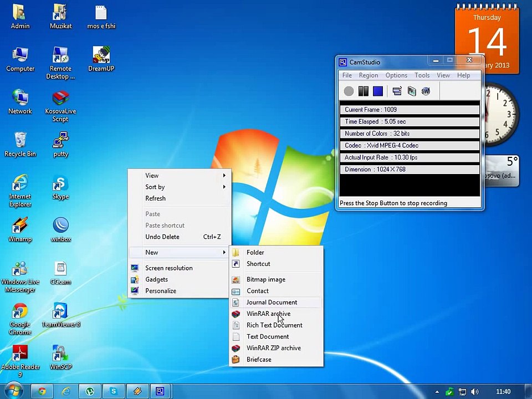Select the Recycle Bin icon
The width and height of the screenshot is (532, 399).
[x=20, y=145]
